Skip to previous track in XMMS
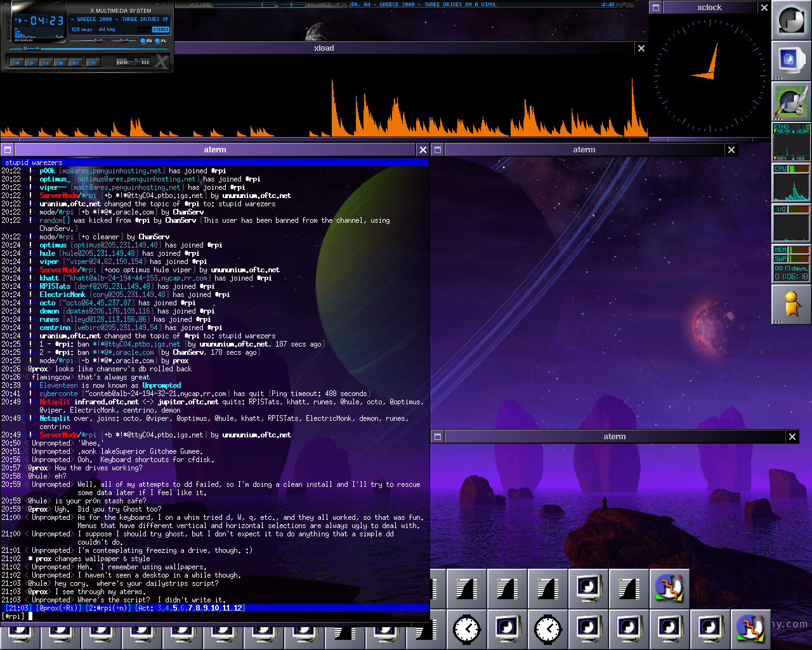 (16, 63)
